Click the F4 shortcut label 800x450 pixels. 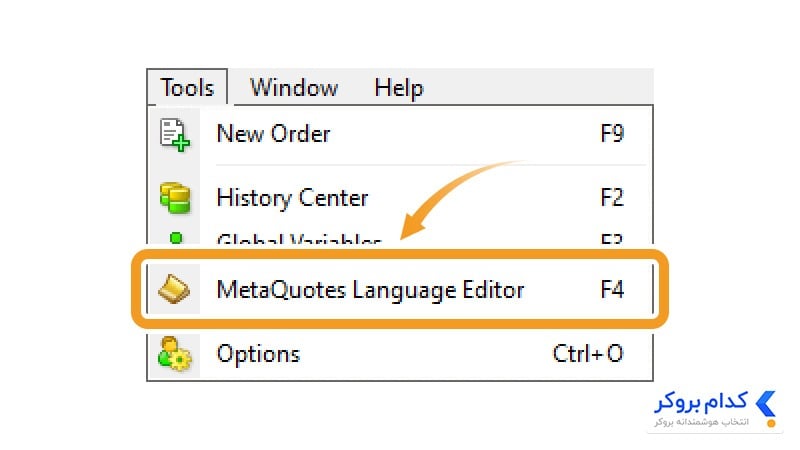pos(612,289)
